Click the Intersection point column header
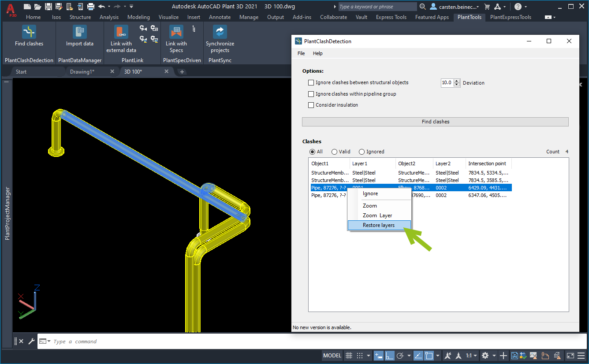589x364 pixels. click(488, 163)
